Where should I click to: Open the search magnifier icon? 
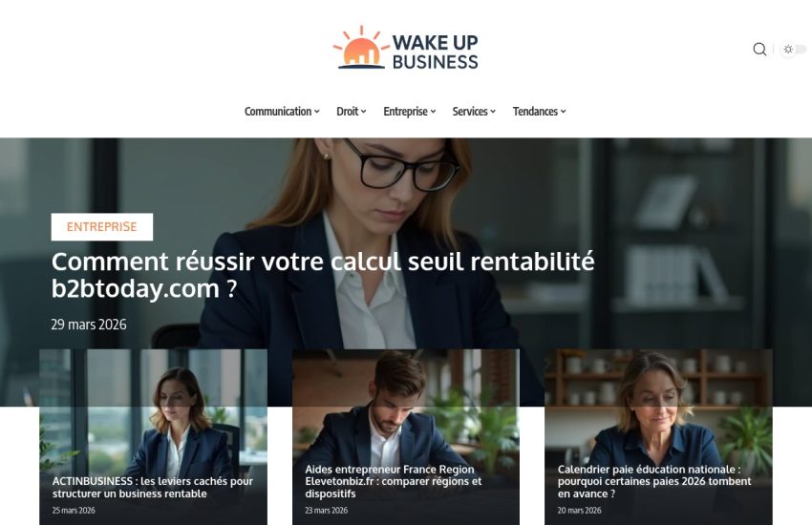759,49
